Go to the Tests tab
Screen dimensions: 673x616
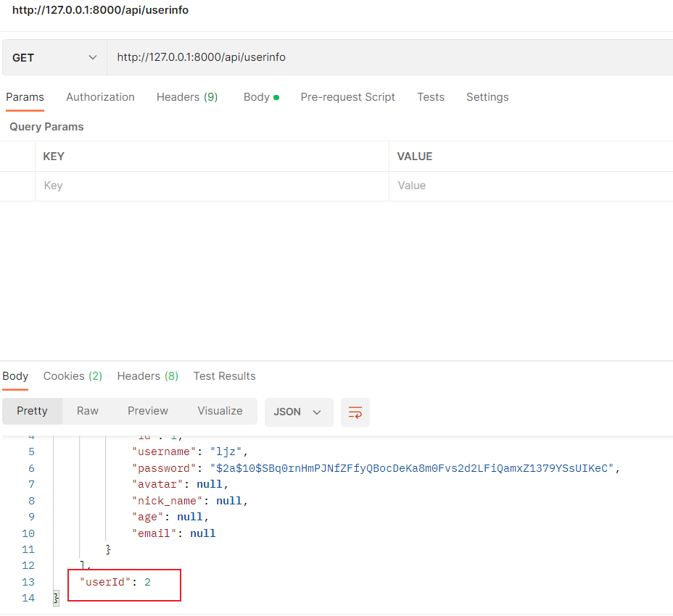coord(431,97)
